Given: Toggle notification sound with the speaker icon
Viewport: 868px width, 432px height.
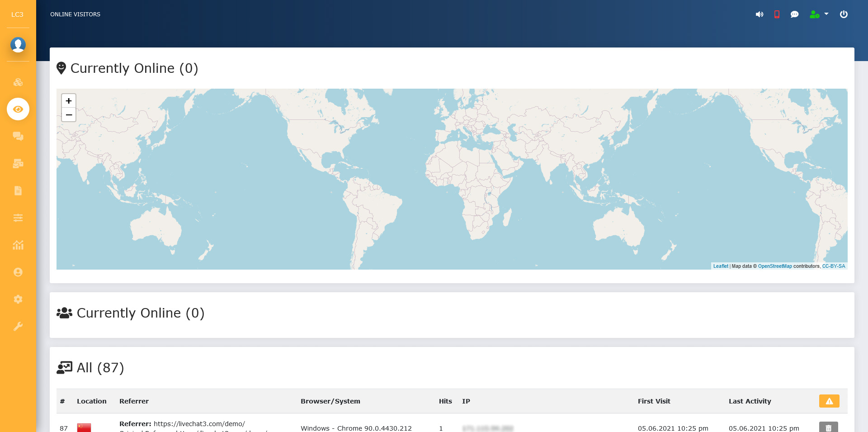Looking at the screenshot, I should (759, 14).
